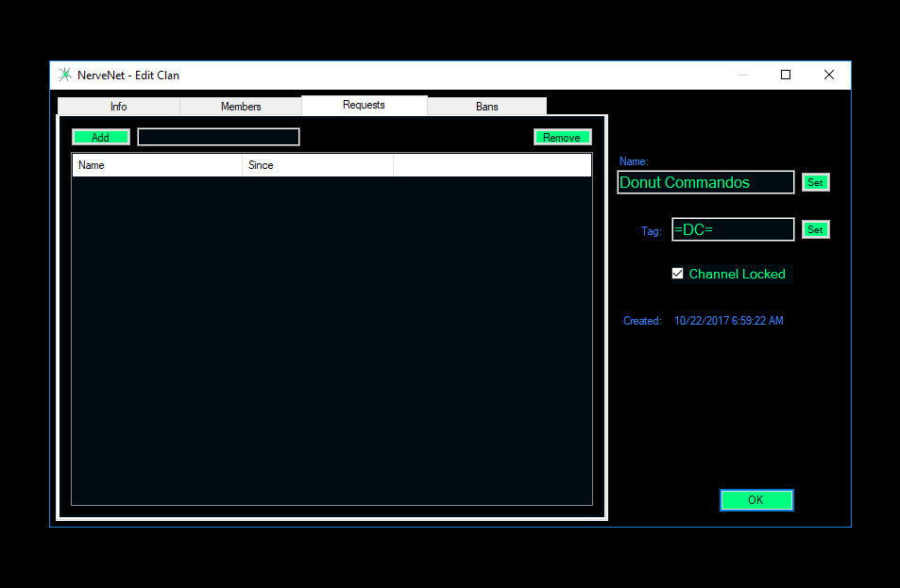The height and width of the screenshot is (588, 900).
Task: Click the text box beside Add
Action: click(218, 137)
